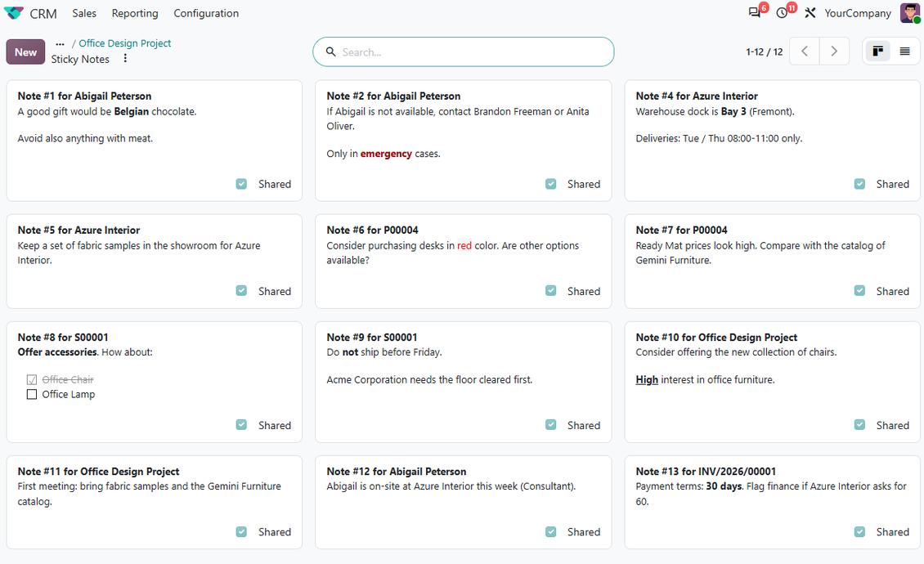Toggle Shared on Note #10
This screenshot has width=924, height=564.
tap(859, 425)
